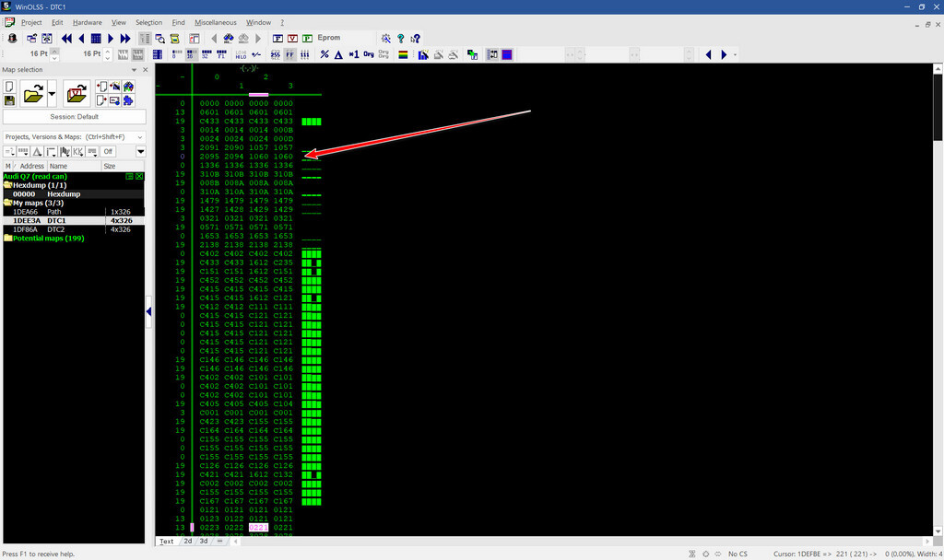Screen dimensions: 944x560
Task: Close the Map selection panel
Action: [x=145, y=70]
